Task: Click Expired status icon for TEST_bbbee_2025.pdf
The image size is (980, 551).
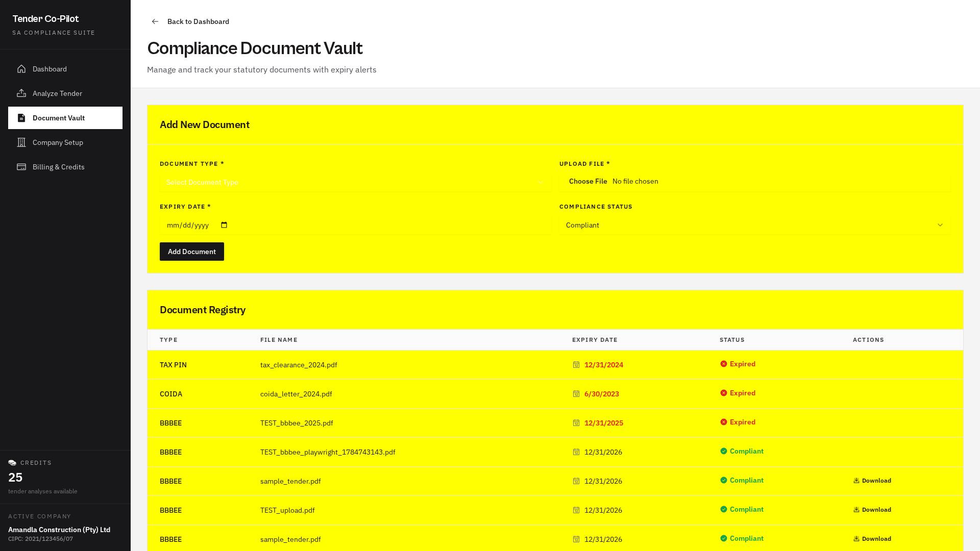Action: (x=723, y=422)
